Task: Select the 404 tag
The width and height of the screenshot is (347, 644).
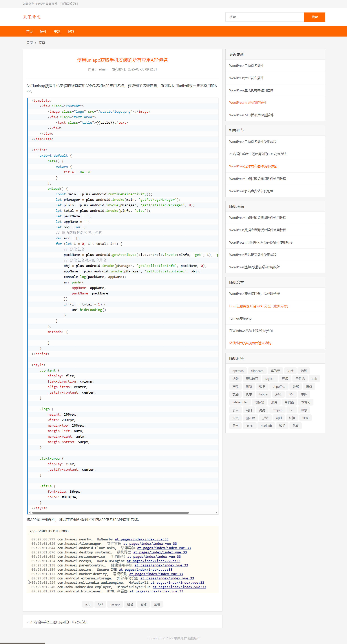Action: [291, 394]
